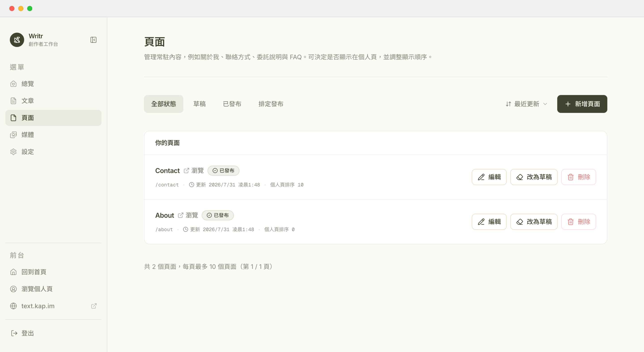644x352 pixels.
Task: Click the 媒體 image icon
Action: [x=13, y=134]
